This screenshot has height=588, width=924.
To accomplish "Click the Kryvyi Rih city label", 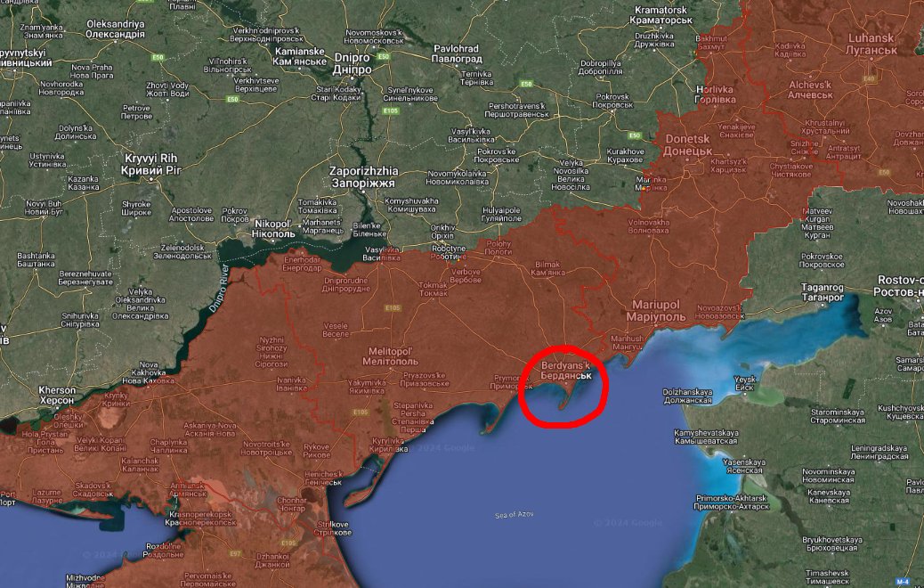I will [150, 165].
